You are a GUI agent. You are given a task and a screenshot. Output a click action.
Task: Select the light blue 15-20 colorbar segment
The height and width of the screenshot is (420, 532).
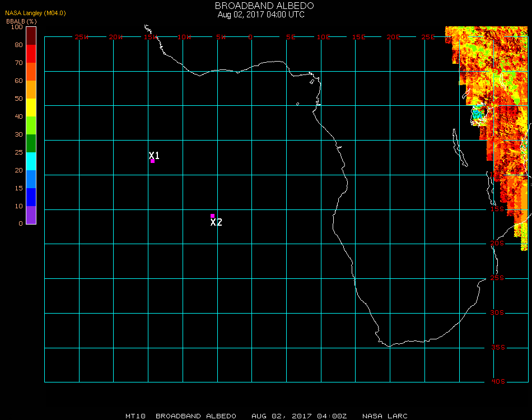tap(31, 179)
